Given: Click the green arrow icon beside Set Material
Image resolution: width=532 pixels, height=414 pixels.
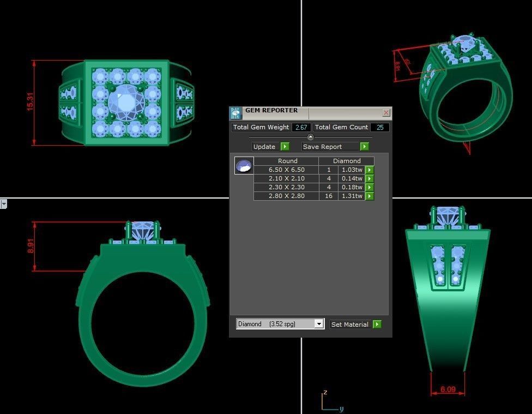Looking at the screenshot, I should [x=378, y=324].
